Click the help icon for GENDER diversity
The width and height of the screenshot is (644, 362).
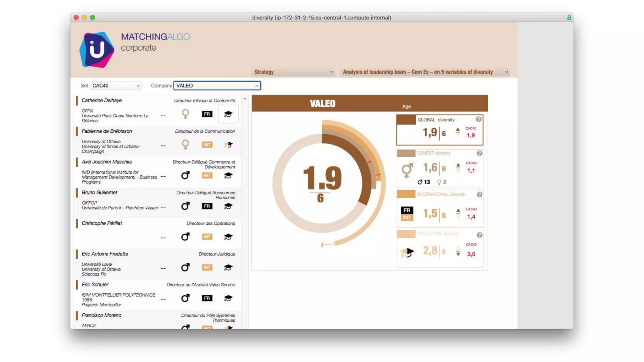tap(479, 153)
